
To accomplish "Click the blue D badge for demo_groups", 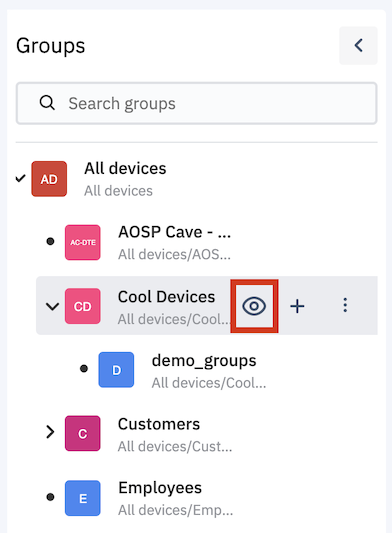I will pyautogui.click(x=116, y=369).
